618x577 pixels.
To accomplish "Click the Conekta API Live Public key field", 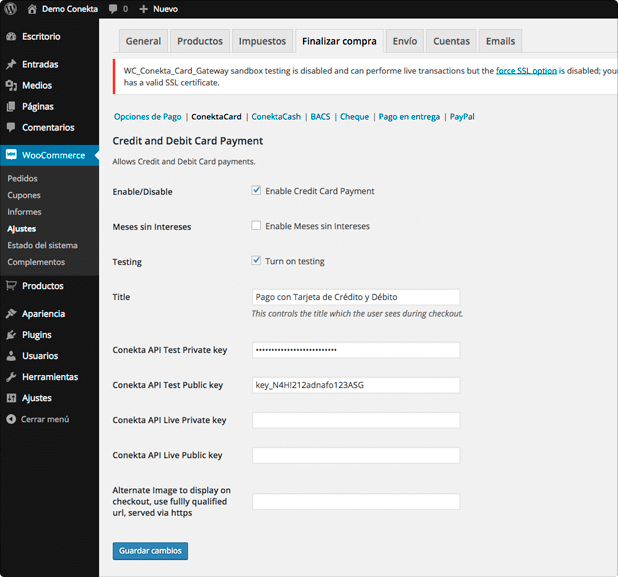I will [356, 455].
